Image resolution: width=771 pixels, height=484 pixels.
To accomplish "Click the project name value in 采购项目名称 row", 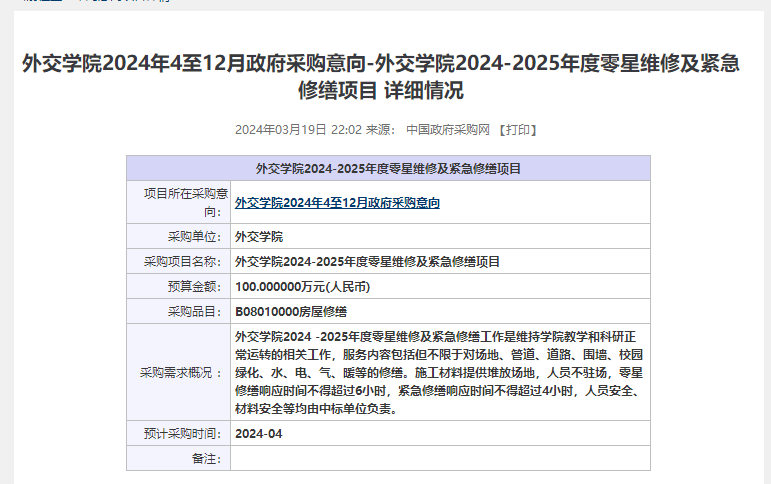I will point(367,262).
